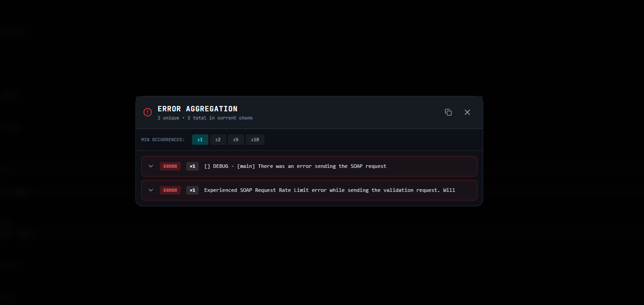Screen dimensions: 644x305
Task: Select the ≥1 occurrences filter
Action: pyautogui.click(x=200, y=139)
